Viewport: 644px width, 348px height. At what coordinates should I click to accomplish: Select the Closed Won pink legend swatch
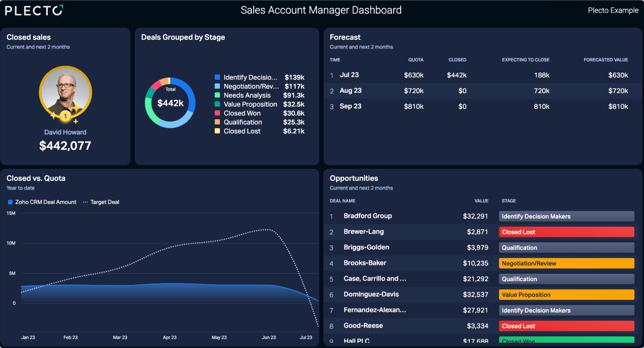pos(217,113)
